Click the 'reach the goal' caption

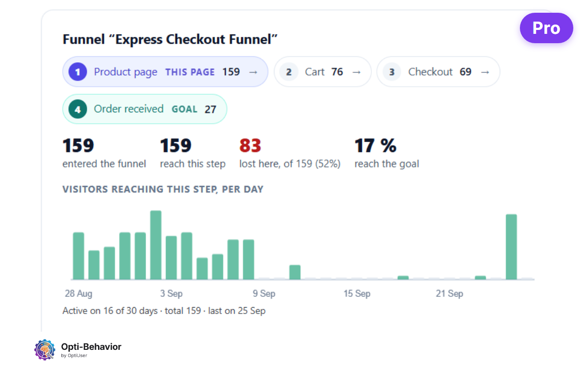click(x=387, y=164)
